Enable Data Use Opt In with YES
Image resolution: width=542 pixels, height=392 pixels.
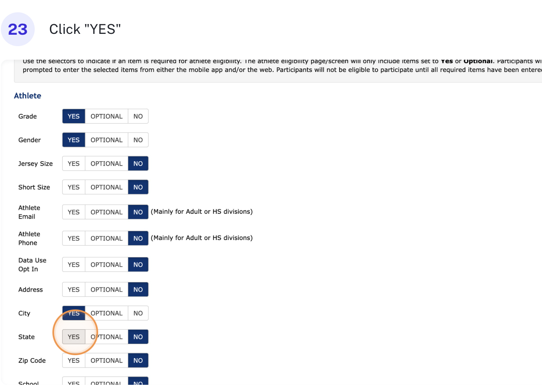click(74, 265)
